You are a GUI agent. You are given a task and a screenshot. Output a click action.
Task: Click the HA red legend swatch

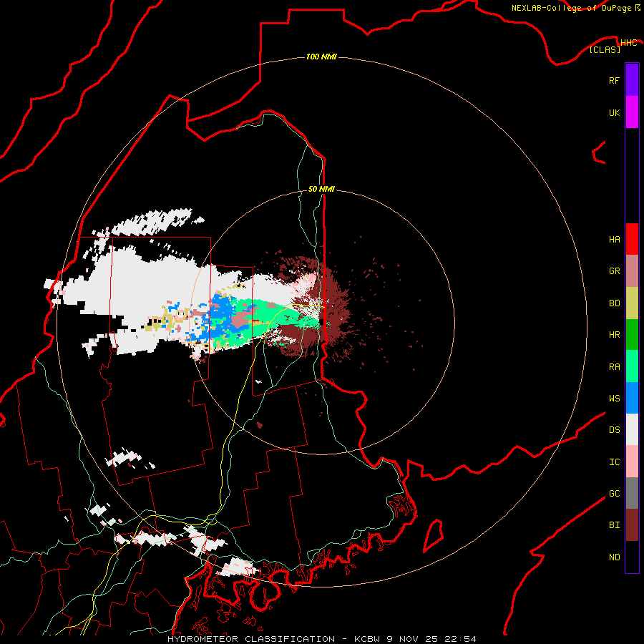point(632,239)
